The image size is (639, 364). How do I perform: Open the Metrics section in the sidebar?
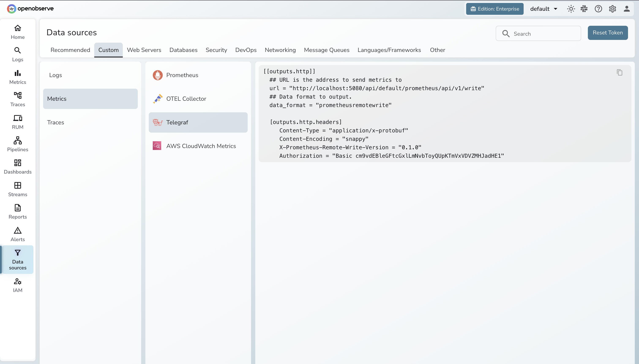[17, 76]
